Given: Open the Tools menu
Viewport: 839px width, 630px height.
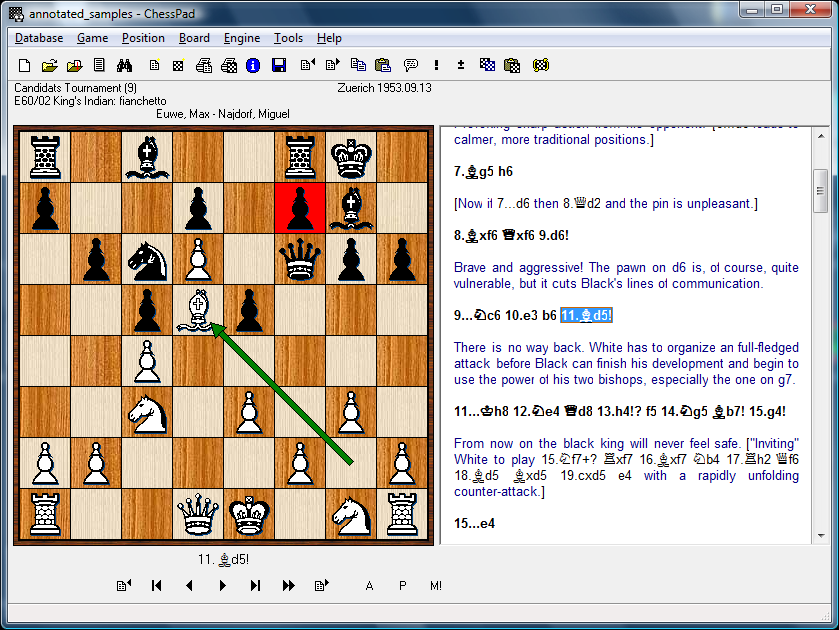Looking at the screenshot, I should 288,38.
